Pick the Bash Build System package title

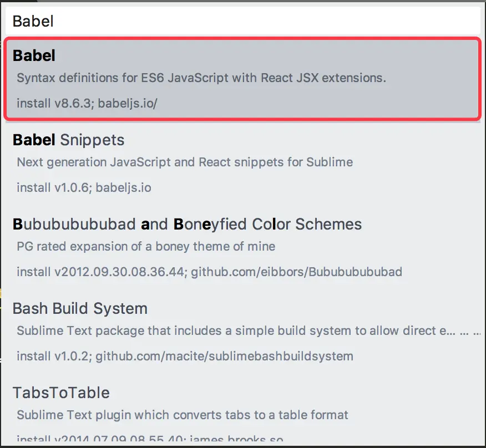[80, 308]
